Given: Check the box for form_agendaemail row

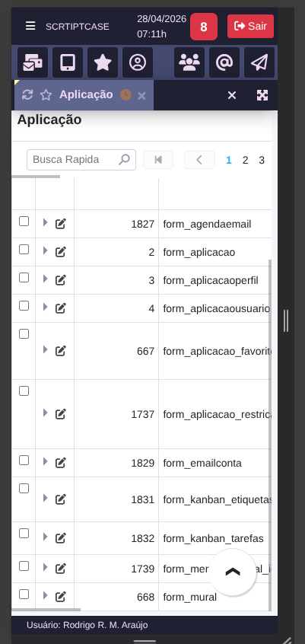Looking at the screenshot, I should pos(24,222).
